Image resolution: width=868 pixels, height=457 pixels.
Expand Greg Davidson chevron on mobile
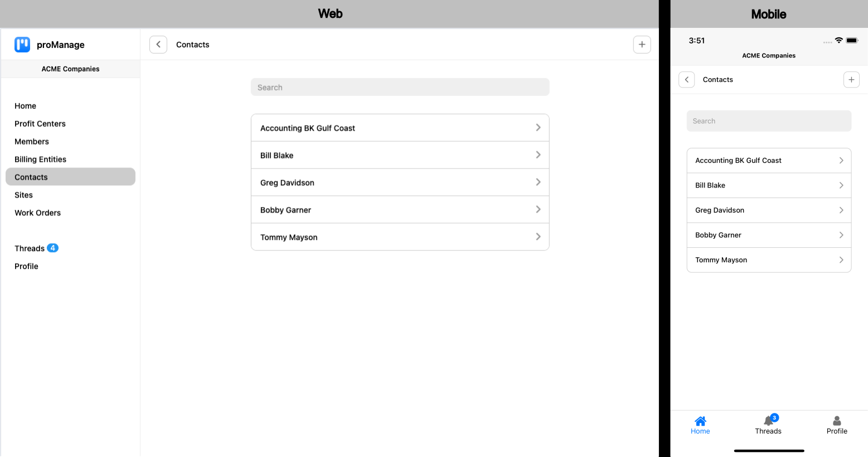coord(841,210)
